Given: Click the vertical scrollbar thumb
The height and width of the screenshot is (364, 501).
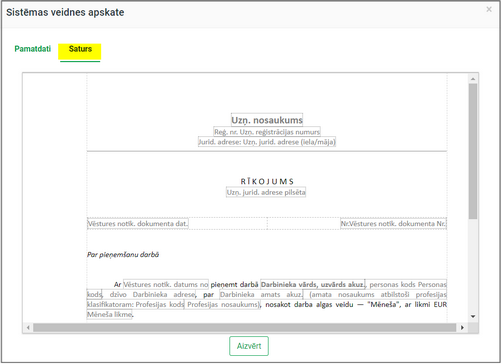Looking at the screenshot, I should 473,151.
